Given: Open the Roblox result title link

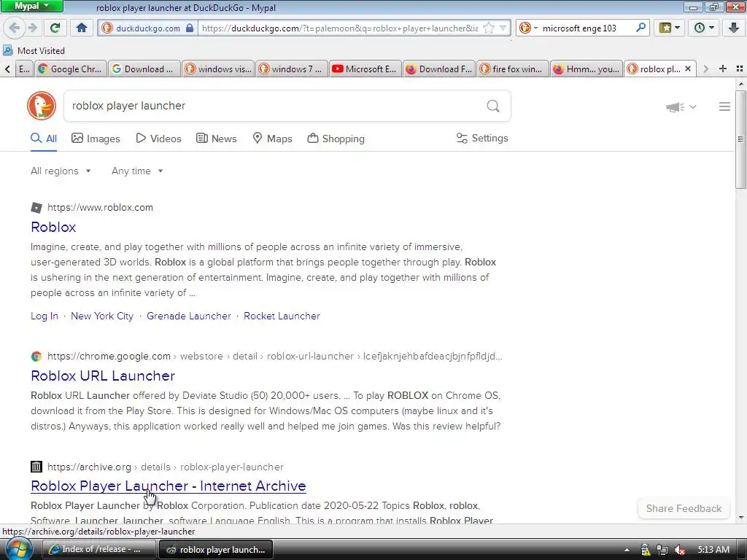Looking at the screenshot, I should (53, 227).
